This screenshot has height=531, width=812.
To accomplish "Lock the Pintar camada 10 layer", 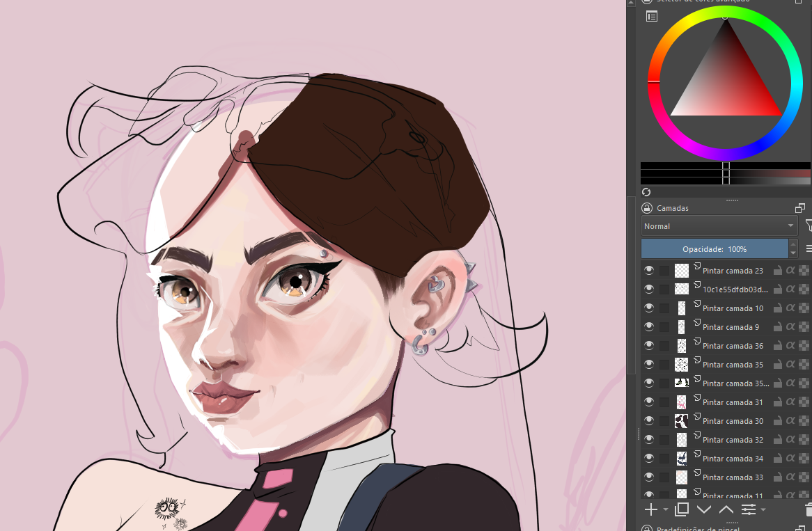I will [777, 308].
